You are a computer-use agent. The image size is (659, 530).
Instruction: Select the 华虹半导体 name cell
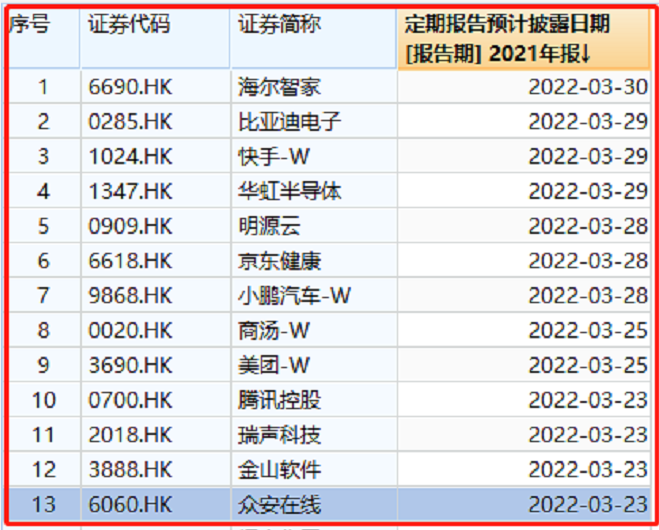click(314, 192)
